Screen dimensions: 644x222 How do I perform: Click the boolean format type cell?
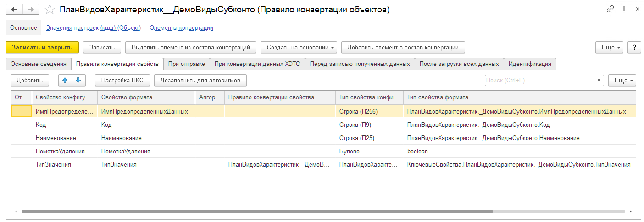[x=519, y=151]
